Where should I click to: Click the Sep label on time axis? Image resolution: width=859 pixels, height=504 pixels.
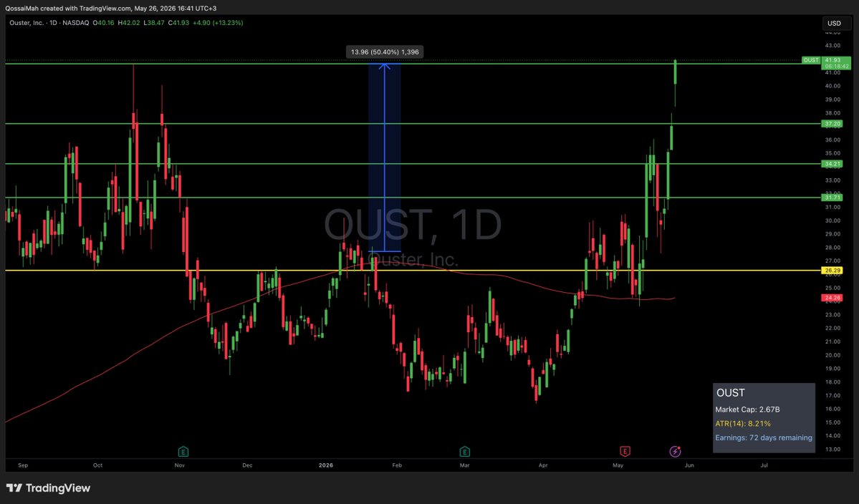tap(23, 465)
